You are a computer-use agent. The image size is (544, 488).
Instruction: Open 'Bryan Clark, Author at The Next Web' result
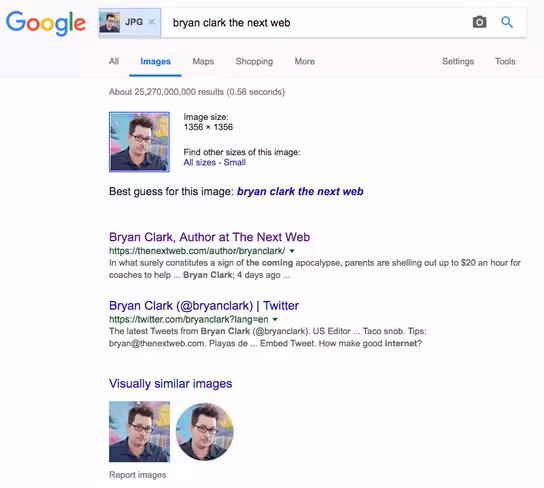210,237
